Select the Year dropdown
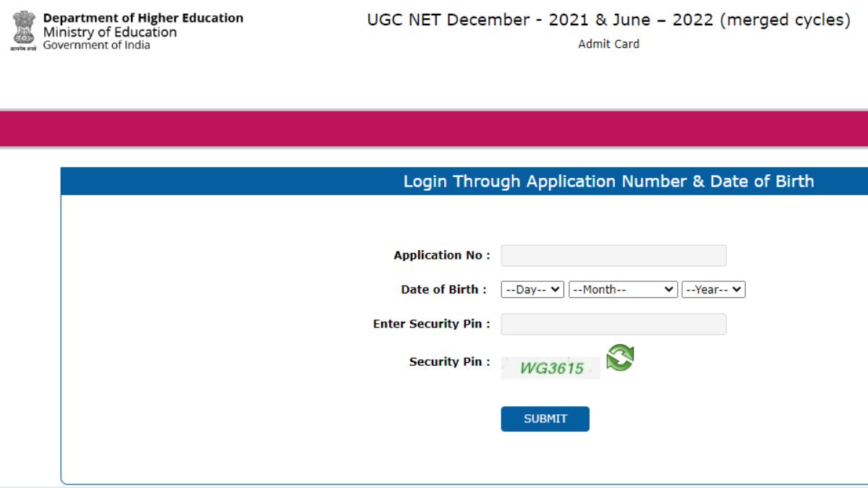The image size is (868, 488). pos(713,290)
